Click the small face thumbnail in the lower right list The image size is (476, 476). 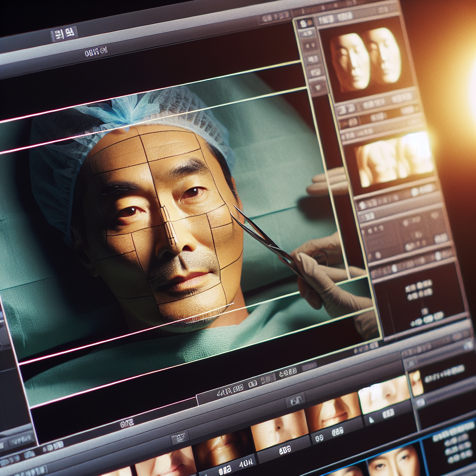pyautogui.click(x=416, y=383)
